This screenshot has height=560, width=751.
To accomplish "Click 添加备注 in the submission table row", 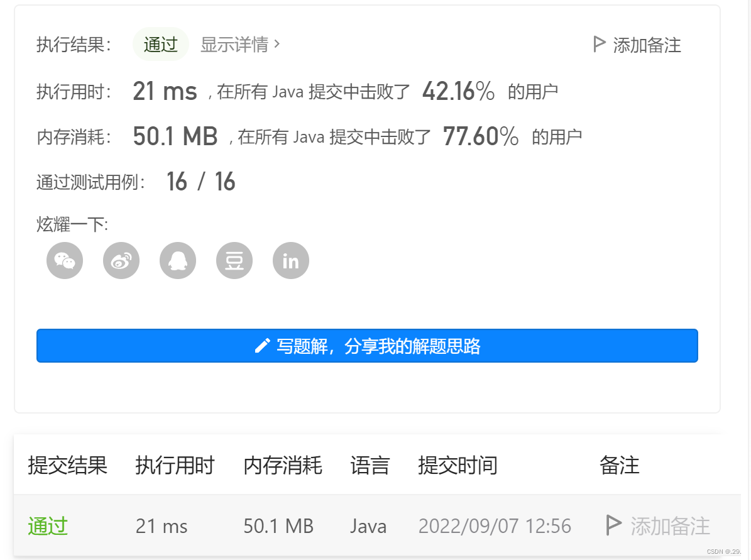I will pos(669,525).
